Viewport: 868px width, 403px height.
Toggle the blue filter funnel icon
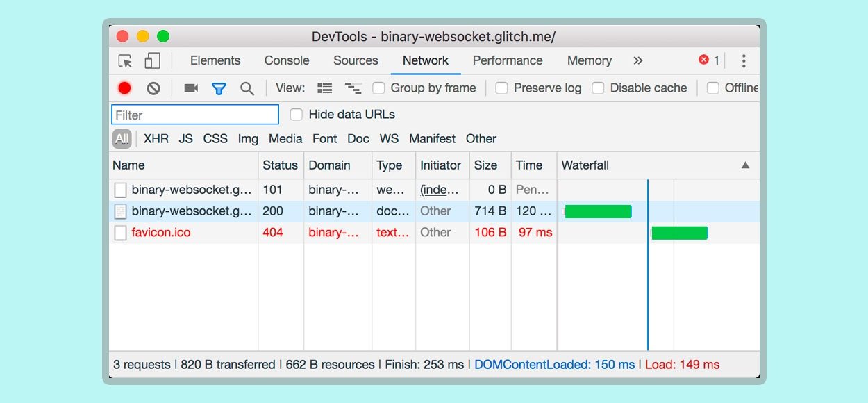click(219, 88)
